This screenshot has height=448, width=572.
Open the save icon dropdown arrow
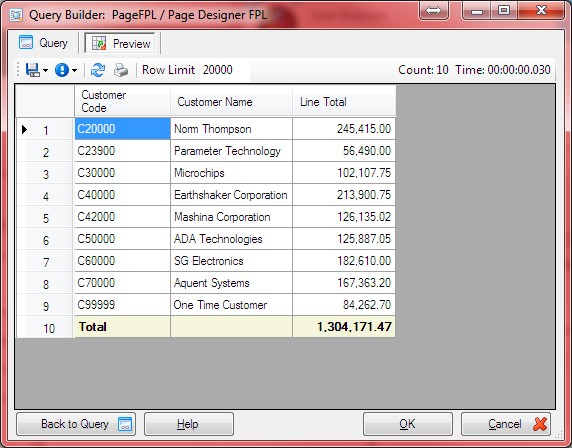pyautogui.click(x=46, y=70)
